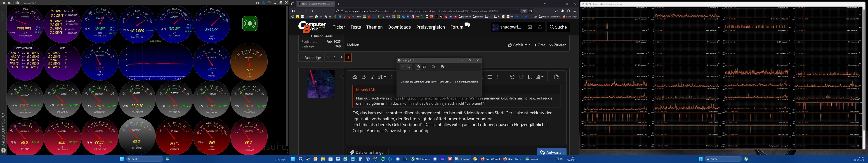
Task: Click the Firefox reload page button
Action: pos(312,11)
